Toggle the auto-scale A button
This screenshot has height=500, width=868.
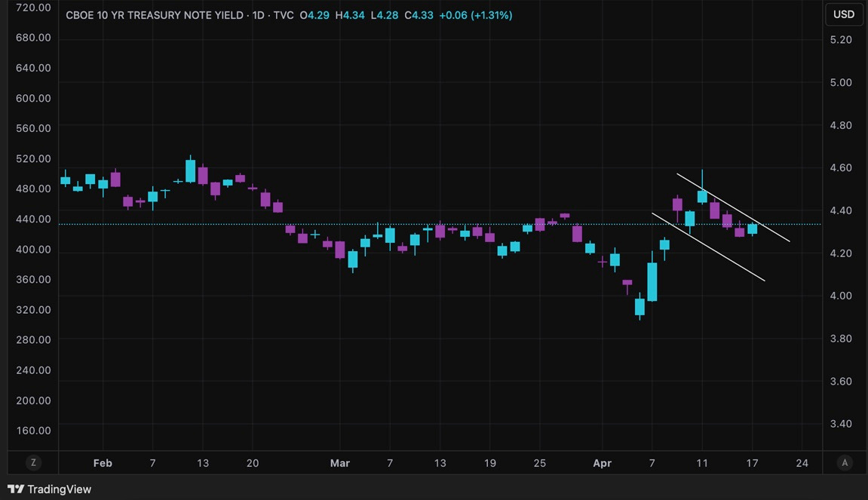844,463
